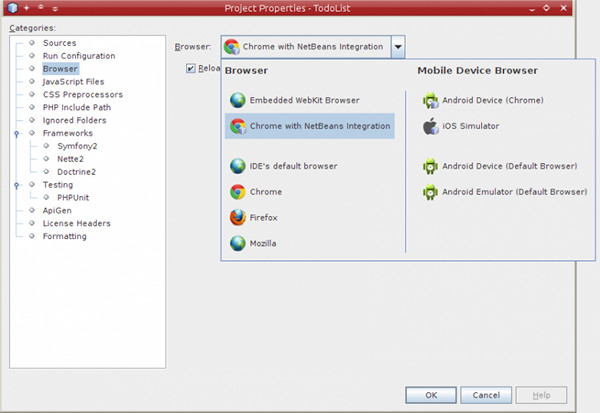Toggle the Reload checkbox under Browser
The width and height of the screenshot is (600, 413).
191,68
